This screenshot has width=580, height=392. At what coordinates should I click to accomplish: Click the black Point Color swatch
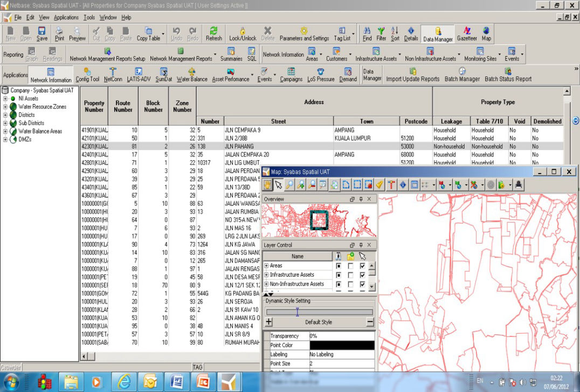[x=342, y=345]
